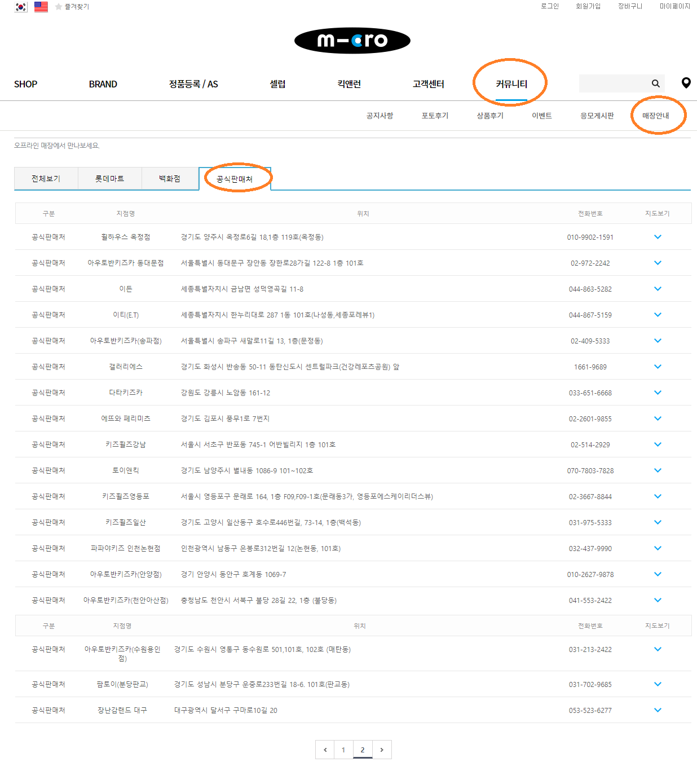Expand map for 키즈휠즈영등포 row

(x=658, y=496)
